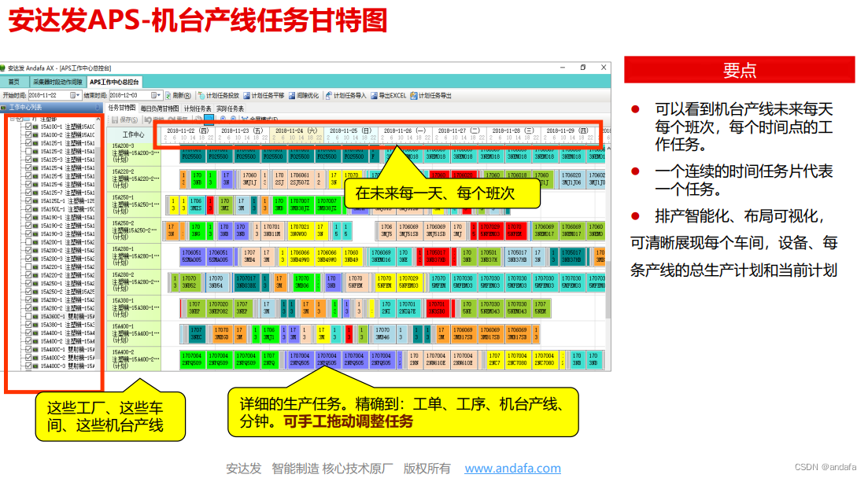The height and width of the screenshot is (478, 868).
Task: Uncheck the 15A190-3 checkbox
Action: click(x=28, y=233)
